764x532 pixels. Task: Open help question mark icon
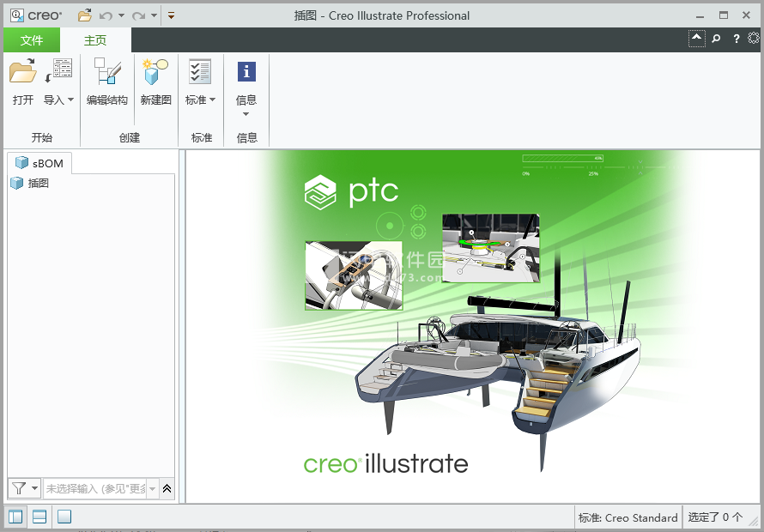pos(737,39)
